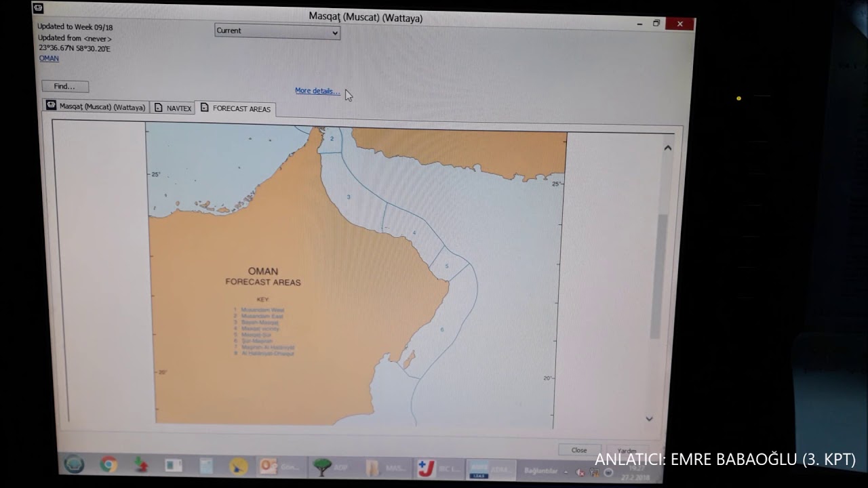Click the Bağlantılar toolbar on taskbar
The image size is (868, 488).
point(540,471)
